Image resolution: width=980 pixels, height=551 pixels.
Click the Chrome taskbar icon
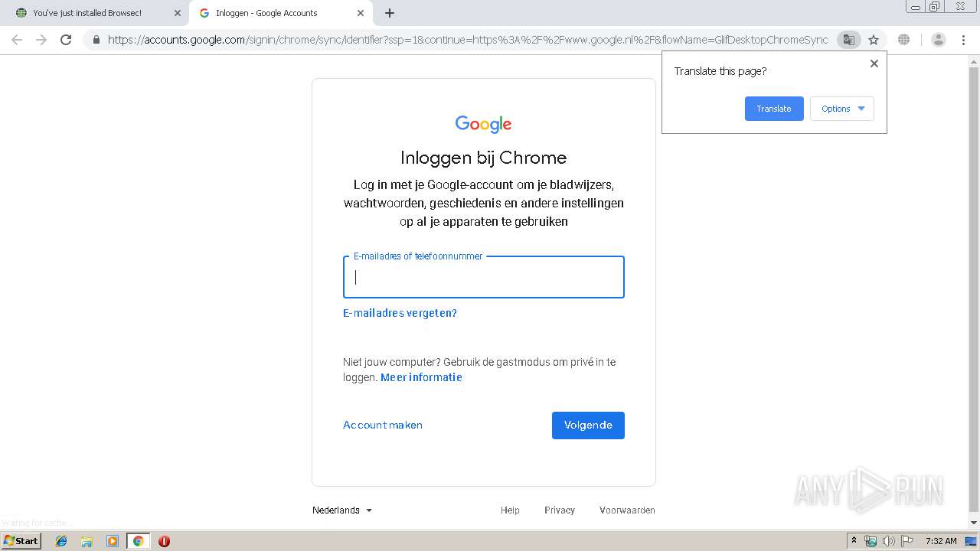pyautogui.click(x=138, y=541)
